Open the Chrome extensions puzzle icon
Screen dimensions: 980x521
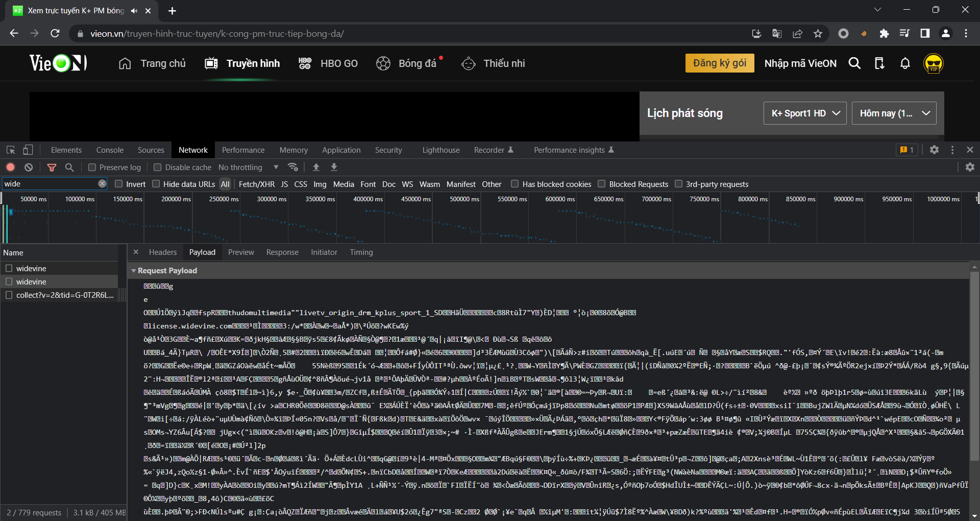tap(884, 33)
